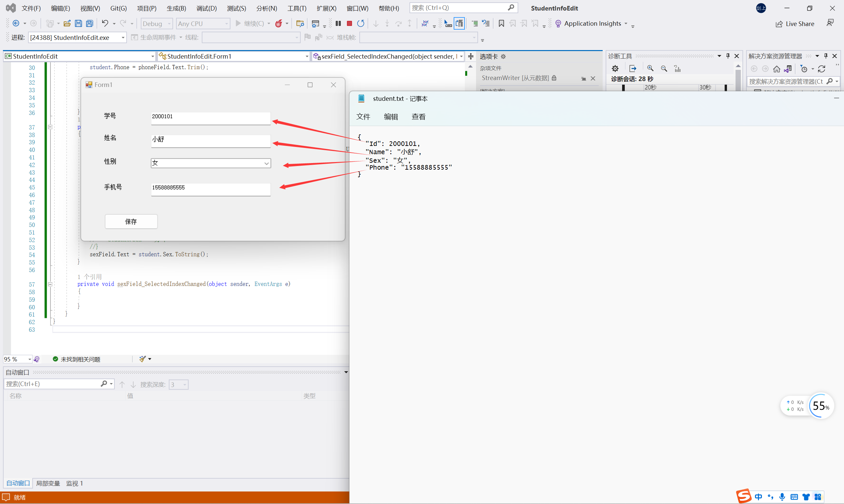Pause execution with the Break All icon
The width and height of the screenshot is (844, 504).
tap(338, 23)
